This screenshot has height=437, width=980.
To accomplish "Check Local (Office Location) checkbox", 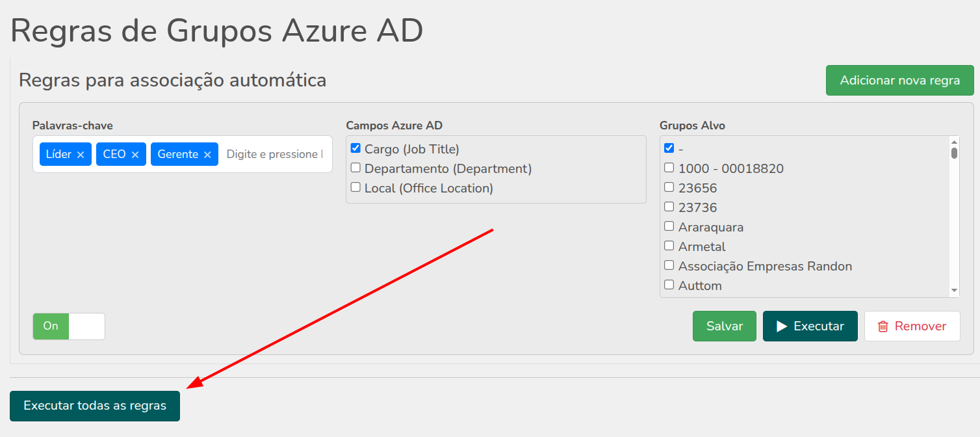I will point(355,187).
